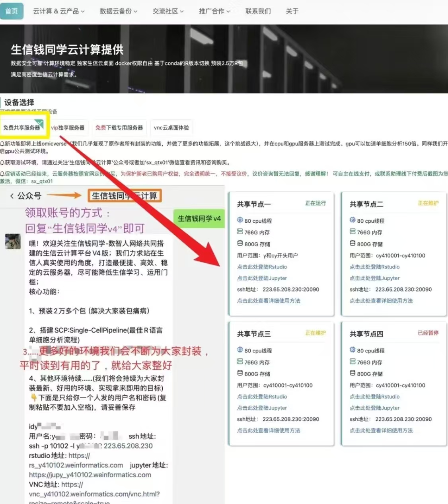
Task: Click the memory icon in 共享节点二
Action: click(x=353, y=232)
